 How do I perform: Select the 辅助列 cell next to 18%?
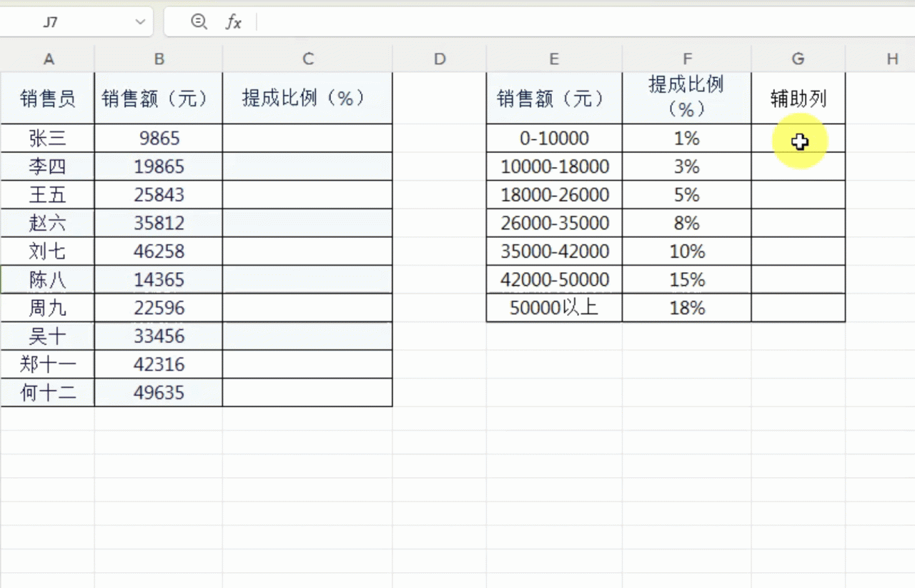(798, 308)
